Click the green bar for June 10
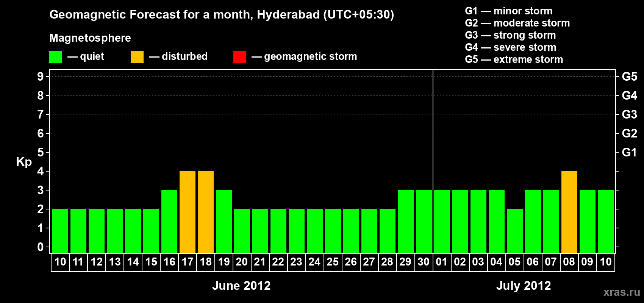This screenshot has height=303, width=644. point(60,231)
